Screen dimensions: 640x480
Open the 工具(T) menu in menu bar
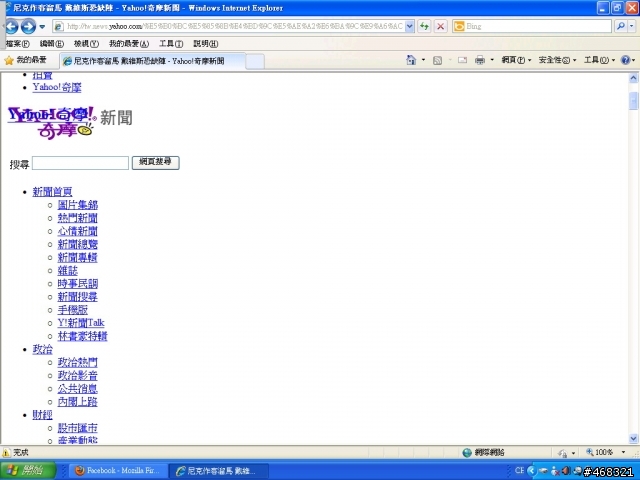[x=171, y=43]
